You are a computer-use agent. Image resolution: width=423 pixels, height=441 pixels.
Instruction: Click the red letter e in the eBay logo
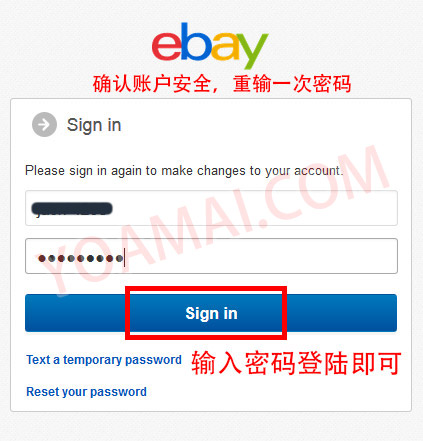click(x=166, y=46)
